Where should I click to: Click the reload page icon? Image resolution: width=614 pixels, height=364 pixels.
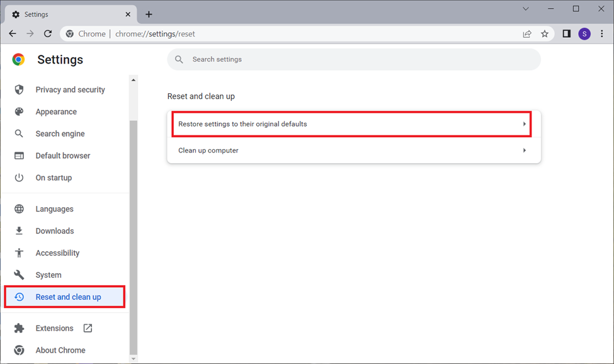point(47,34)
